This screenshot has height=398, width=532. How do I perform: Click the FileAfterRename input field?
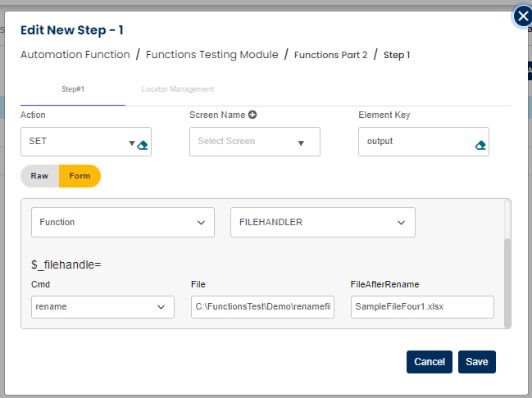tap(421, 307)
